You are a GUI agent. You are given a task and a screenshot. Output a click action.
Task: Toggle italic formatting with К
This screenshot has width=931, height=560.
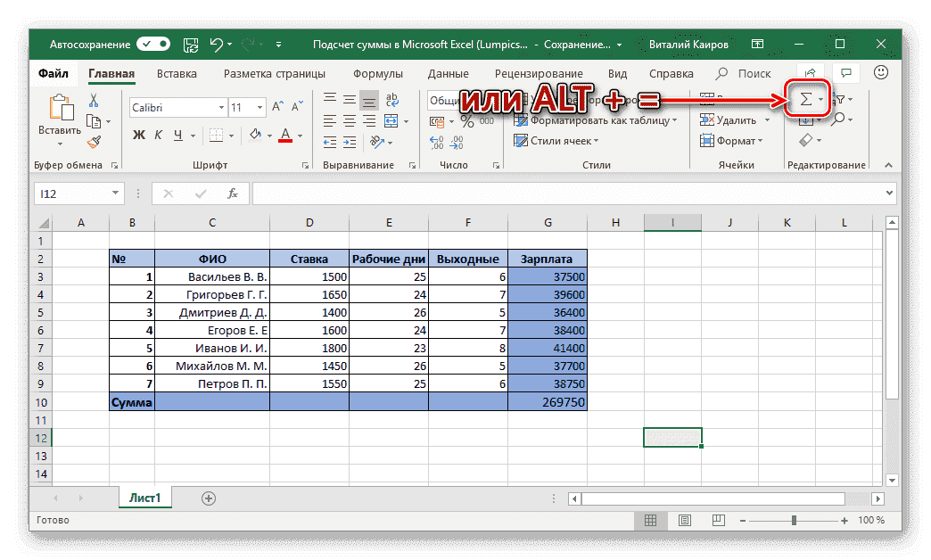click(x=159, y=135)
